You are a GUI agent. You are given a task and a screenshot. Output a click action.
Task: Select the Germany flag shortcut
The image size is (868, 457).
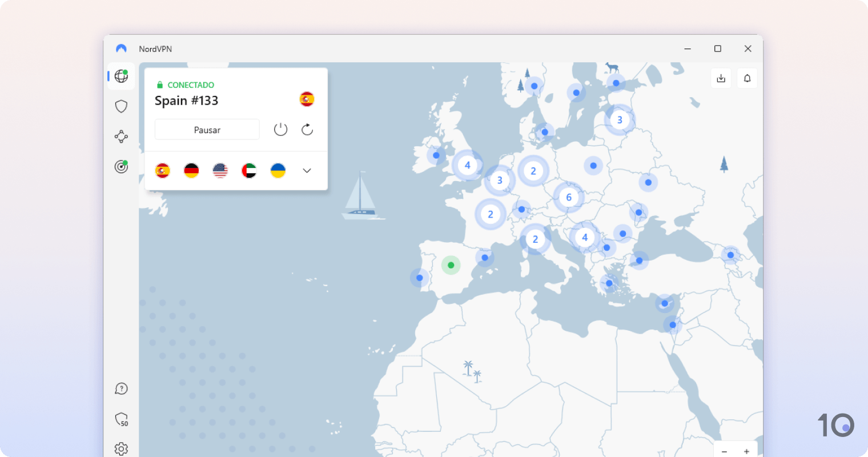191,170
